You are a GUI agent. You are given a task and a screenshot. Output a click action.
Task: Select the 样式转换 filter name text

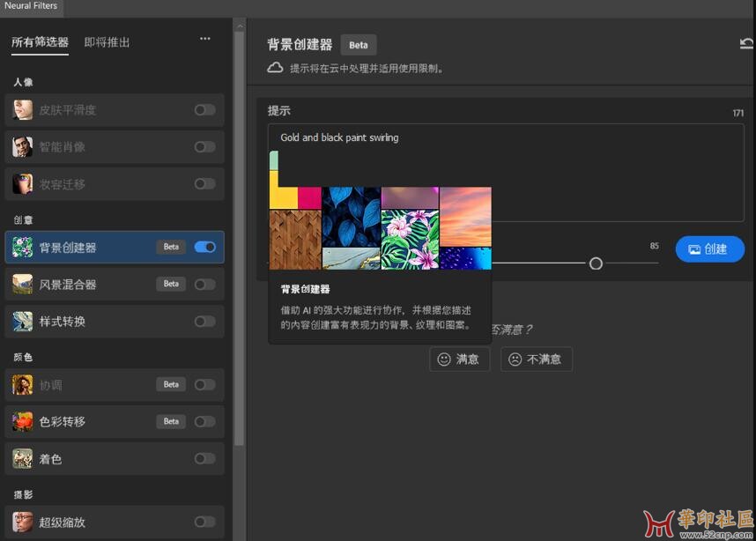(x=63, y=322)
